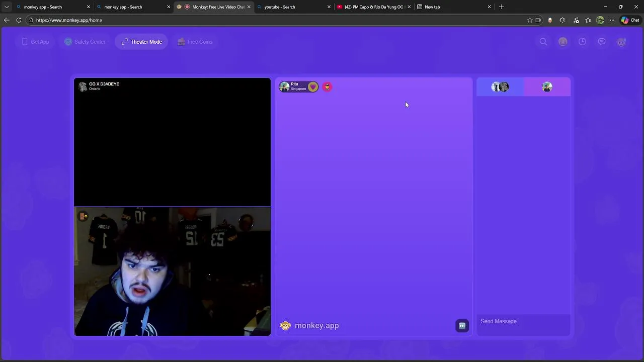
Task: Add page to favorites with star icon
Action: coord(530,20)
